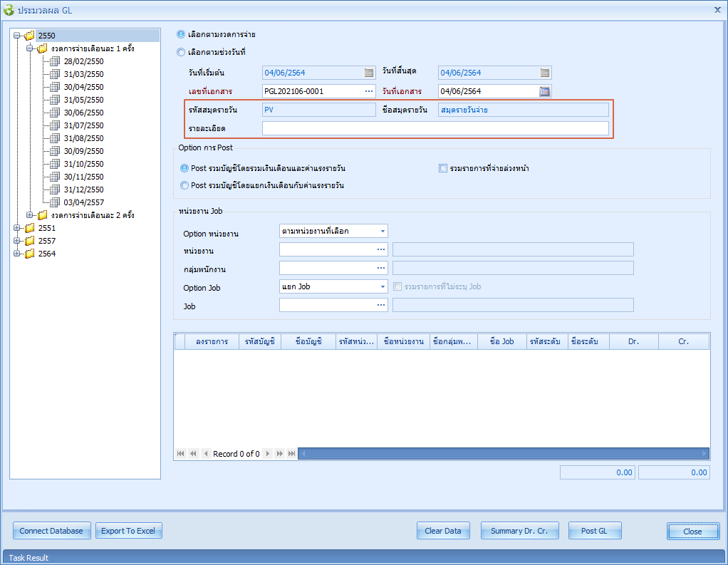Viewport: 728px width, 565px height.
Task: Click the grid horizontal scrollbar track
Action: [504, 454]
